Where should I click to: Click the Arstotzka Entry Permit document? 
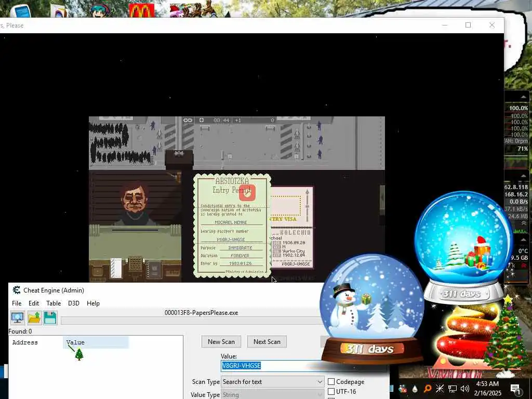pos(232,225)
